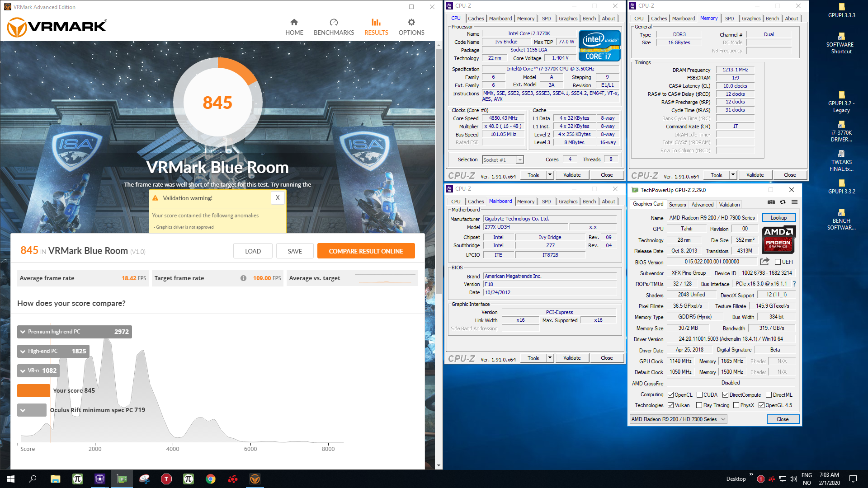This screenshot has width=868, height=488.
Task: Expand Premium high-end PC comparison
Action: (75, 332)
